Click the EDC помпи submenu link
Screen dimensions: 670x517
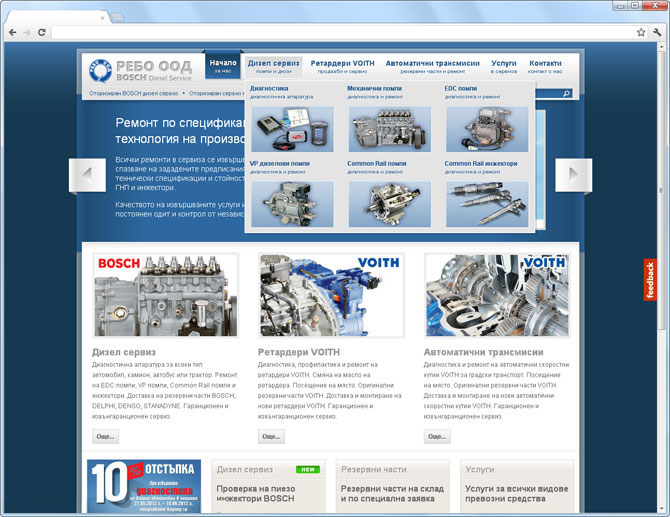click(461, 88)
